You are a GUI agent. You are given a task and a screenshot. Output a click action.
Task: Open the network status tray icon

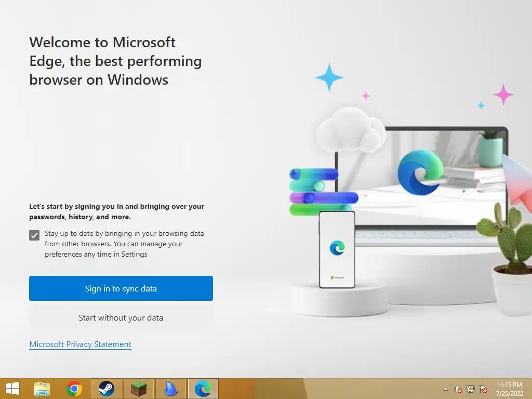coord(471,389)
